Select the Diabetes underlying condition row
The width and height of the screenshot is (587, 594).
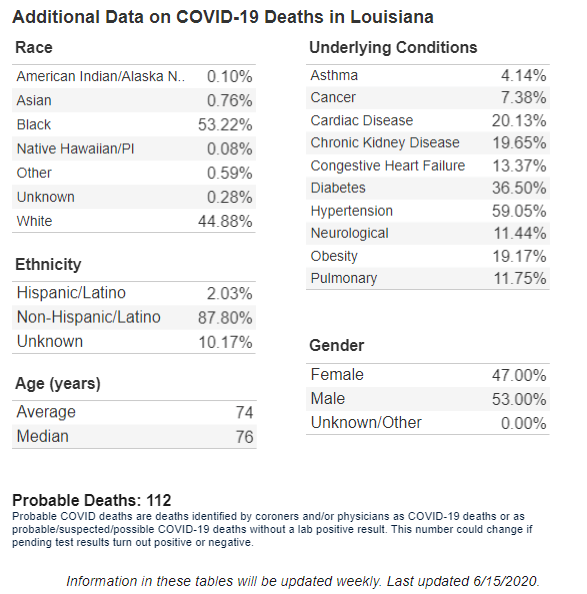coord(428,188)
